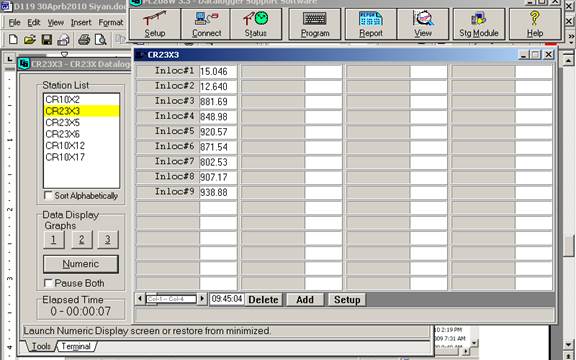Open the View toolbar button
The height and width of the screenshot is (360, 576).
423,24
